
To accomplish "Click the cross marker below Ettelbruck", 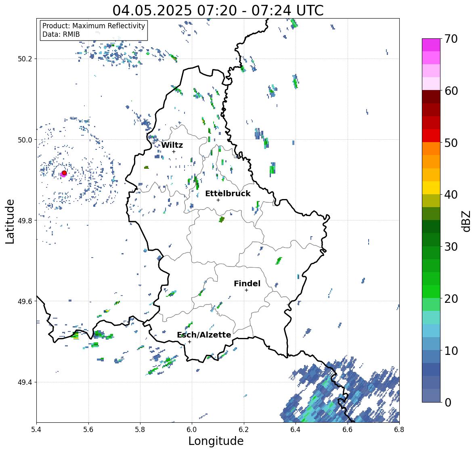I will [x=218, y=200].
